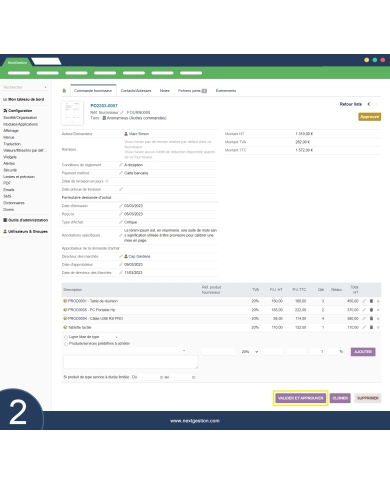Delete the Table de réunion line (trash)
The height and width of the screenshot is (484, 390).
[x=371, y=301]
